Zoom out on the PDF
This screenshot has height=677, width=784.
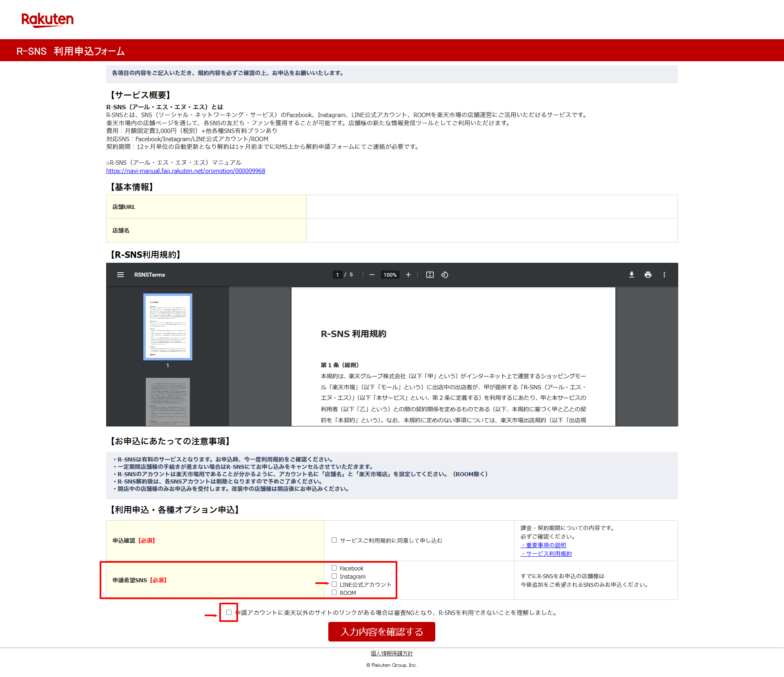pos(372,275)
